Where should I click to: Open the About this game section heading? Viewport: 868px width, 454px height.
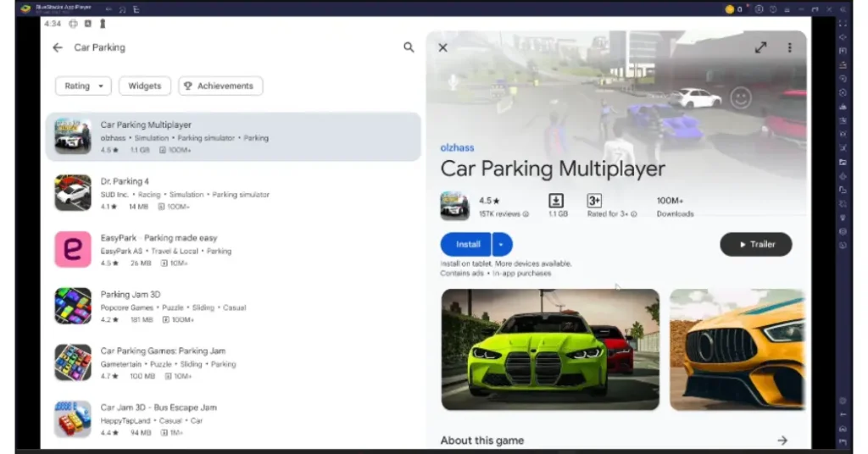pos(481,440)
